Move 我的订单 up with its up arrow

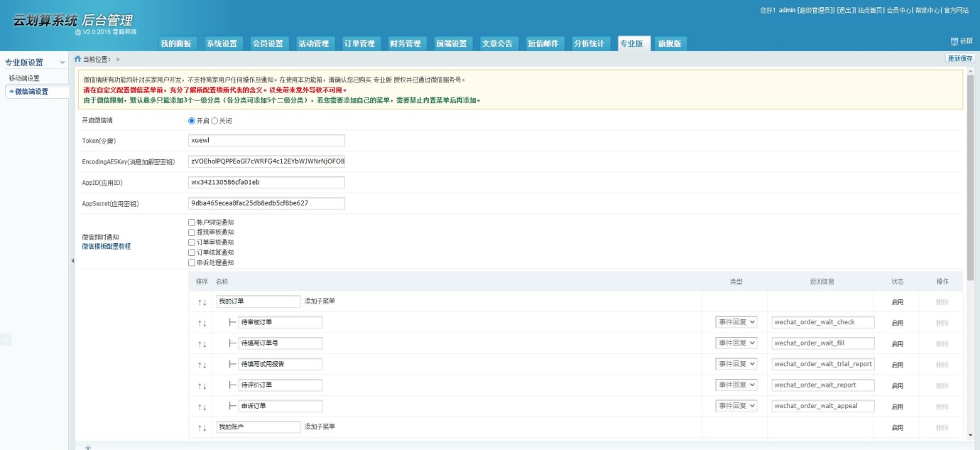pyautogui.click(x=200, y=302)
